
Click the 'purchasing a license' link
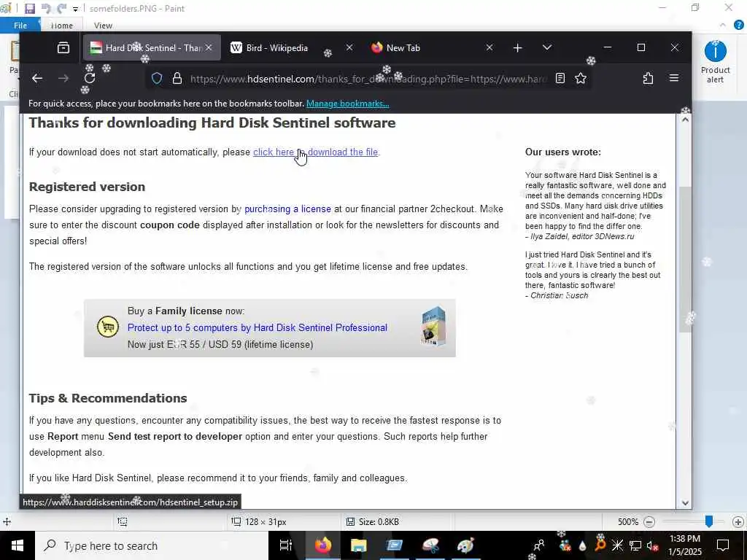287,209
